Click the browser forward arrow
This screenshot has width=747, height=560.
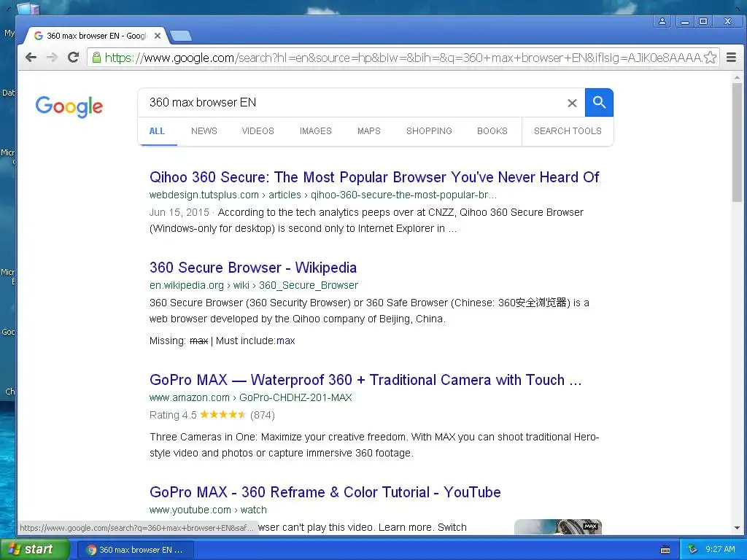(x=52, y=58)
